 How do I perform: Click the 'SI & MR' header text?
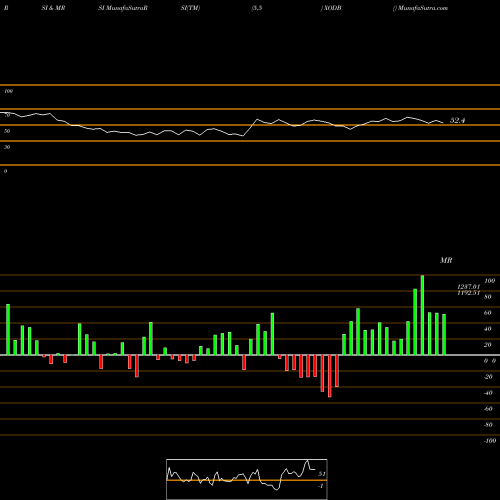point(53,8)
